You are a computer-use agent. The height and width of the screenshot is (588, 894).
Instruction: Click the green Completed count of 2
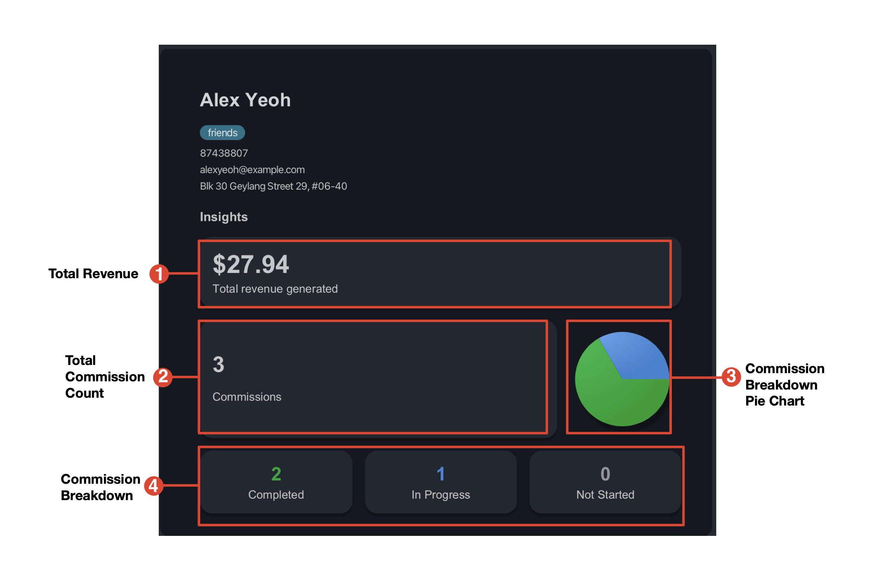(276, 474)
